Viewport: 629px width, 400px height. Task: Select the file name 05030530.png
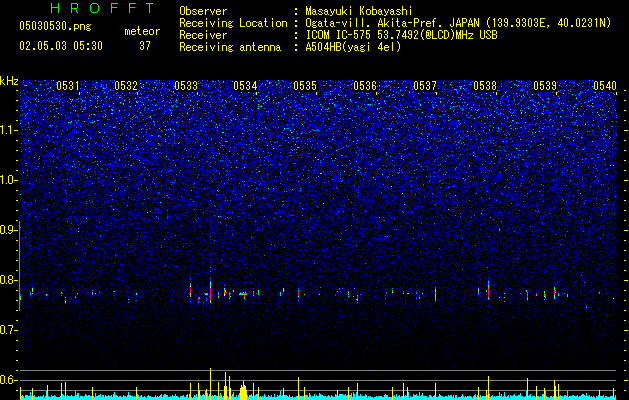point(55,26)
